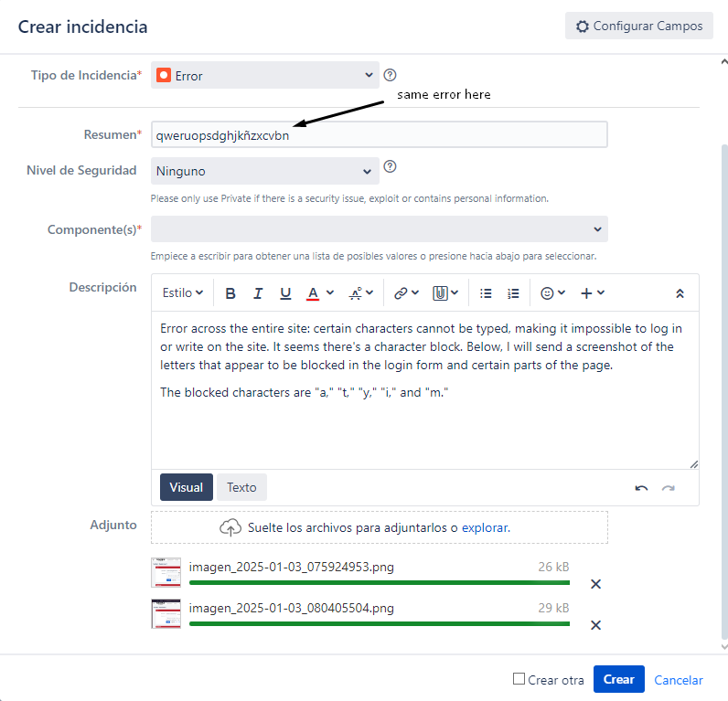Open the Componente(s) dropdown list
The width and height of the screenshot is (728, 701).
tap(379, 228)
